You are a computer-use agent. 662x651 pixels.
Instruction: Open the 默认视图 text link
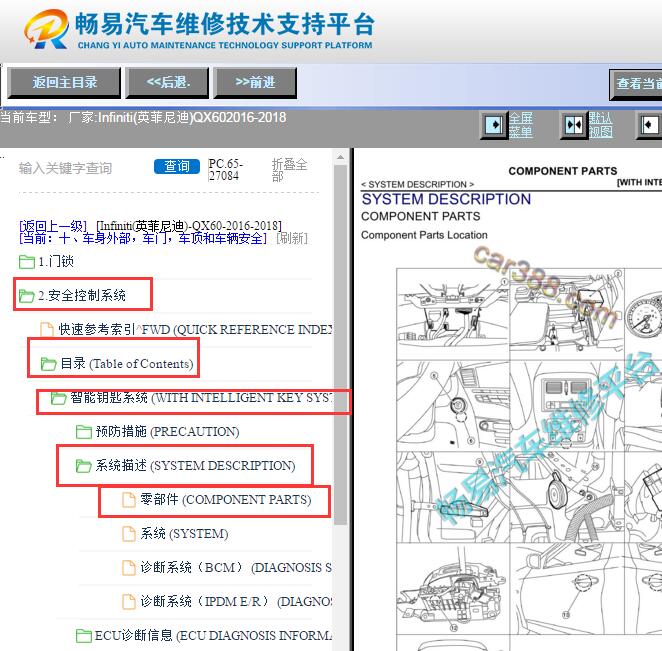601,125
